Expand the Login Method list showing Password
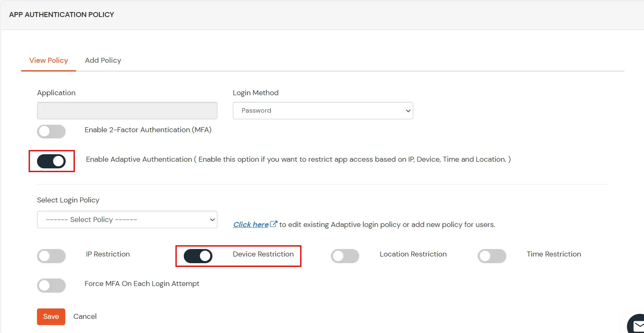The width and height of the screenshot is (644, 333). pos(323,111)
